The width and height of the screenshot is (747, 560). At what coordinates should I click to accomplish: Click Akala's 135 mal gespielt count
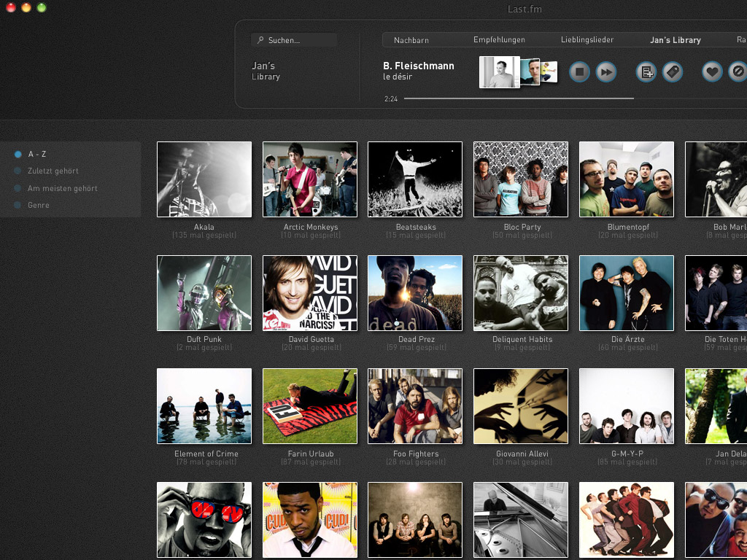pos(204,236)
